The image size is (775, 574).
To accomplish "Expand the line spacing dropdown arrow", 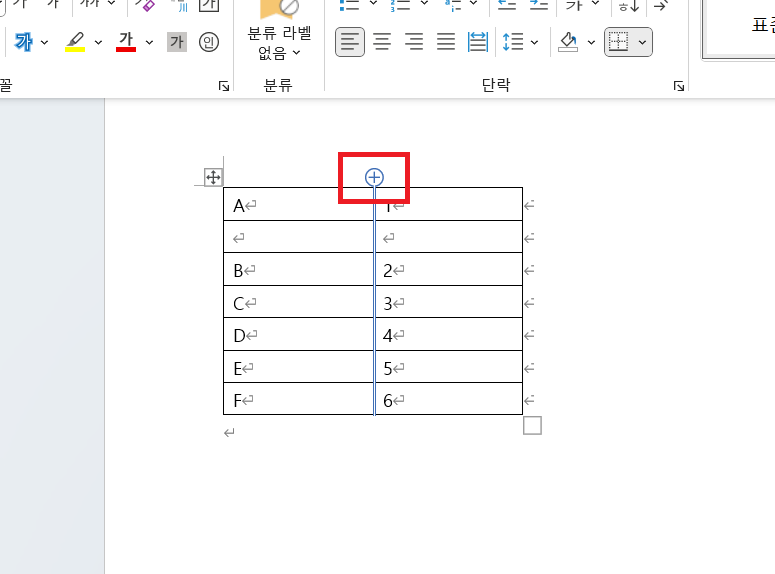I will [534, 43].
